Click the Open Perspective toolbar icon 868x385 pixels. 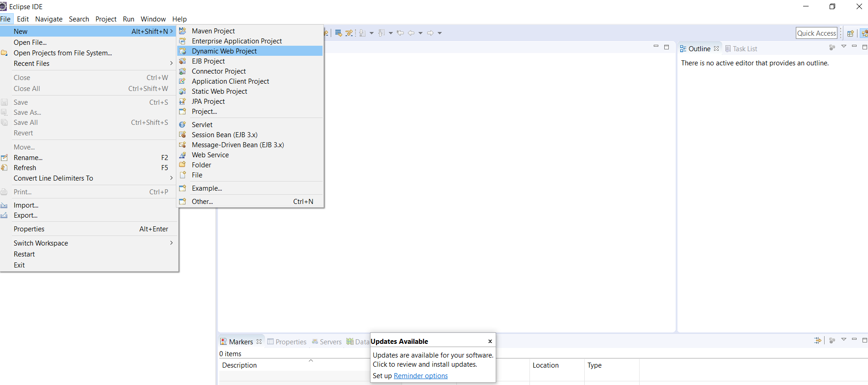(x=850, y=33)
